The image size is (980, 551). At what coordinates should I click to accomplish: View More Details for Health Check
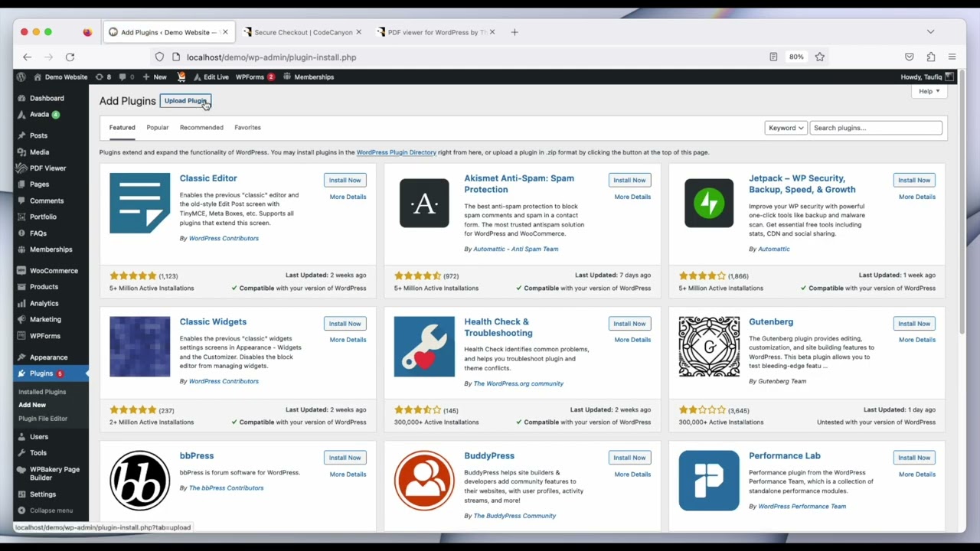pos(632,340)
